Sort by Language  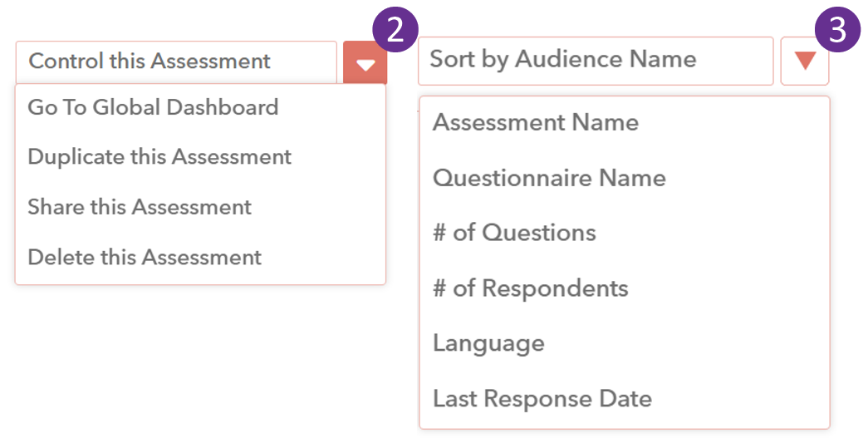click(488, 343)
